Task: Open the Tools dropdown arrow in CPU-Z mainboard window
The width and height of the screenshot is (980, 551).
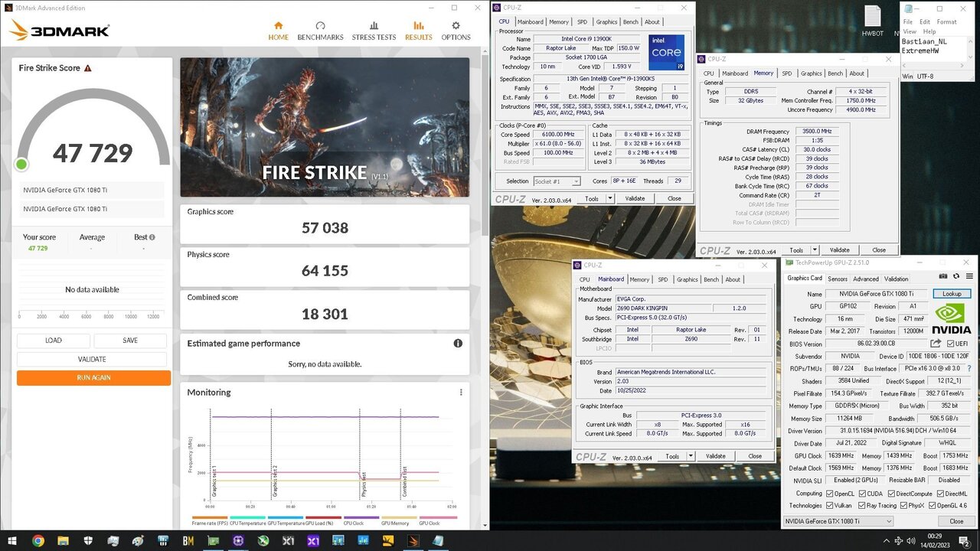Action: pyautogui.click(x=691, y=456)
